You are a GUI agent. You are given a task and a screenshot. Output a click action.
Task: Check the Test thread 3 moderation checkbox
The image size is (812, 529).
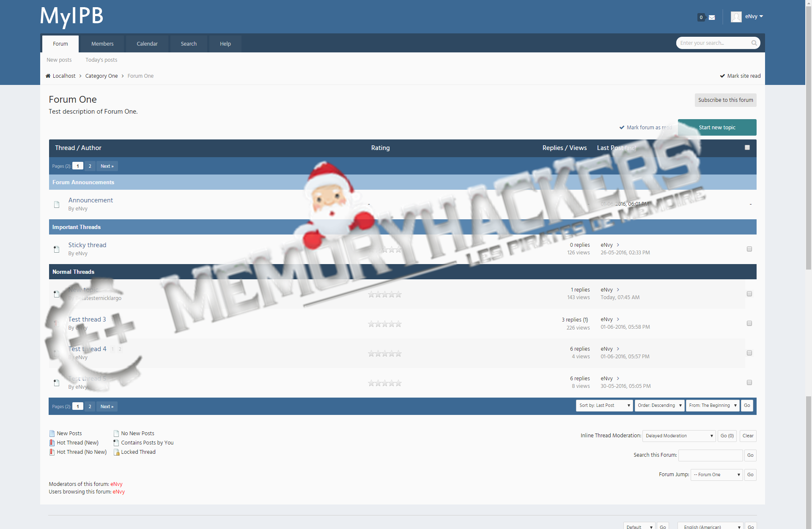point(749,324)
